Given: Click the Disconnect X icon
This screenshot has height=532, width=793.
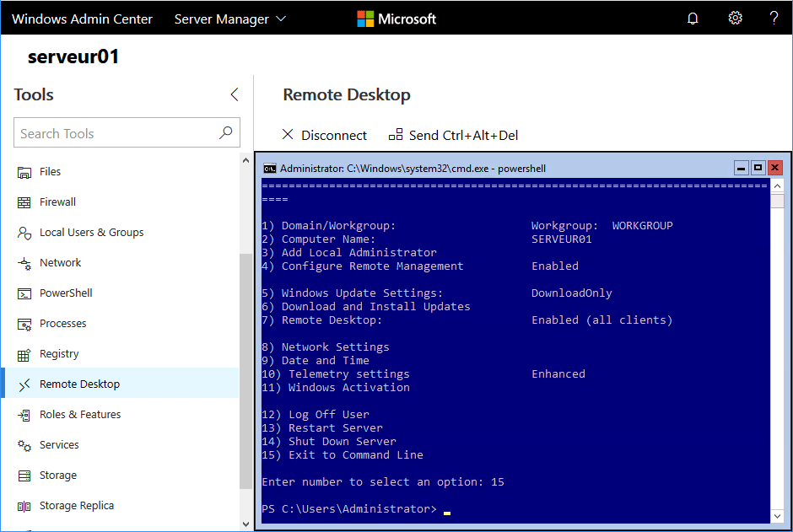Looking at the screenshot, I should coord(288,134).
